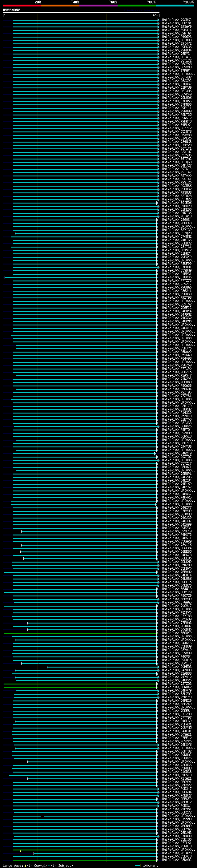The image size is (197, 868).
Task: Select label UniRef100_C0SAE1
Action: (177, 734)
